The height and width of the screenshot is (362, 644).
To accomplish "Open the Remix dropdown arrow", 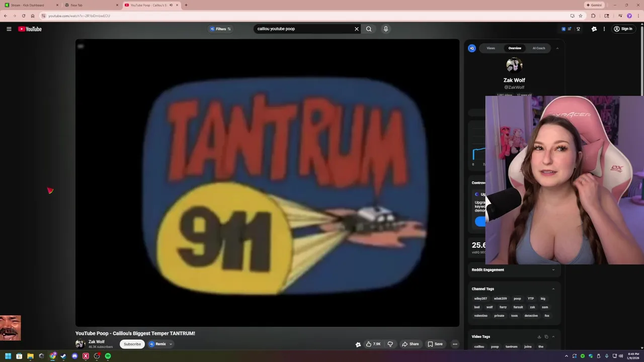I will (171, 344).
